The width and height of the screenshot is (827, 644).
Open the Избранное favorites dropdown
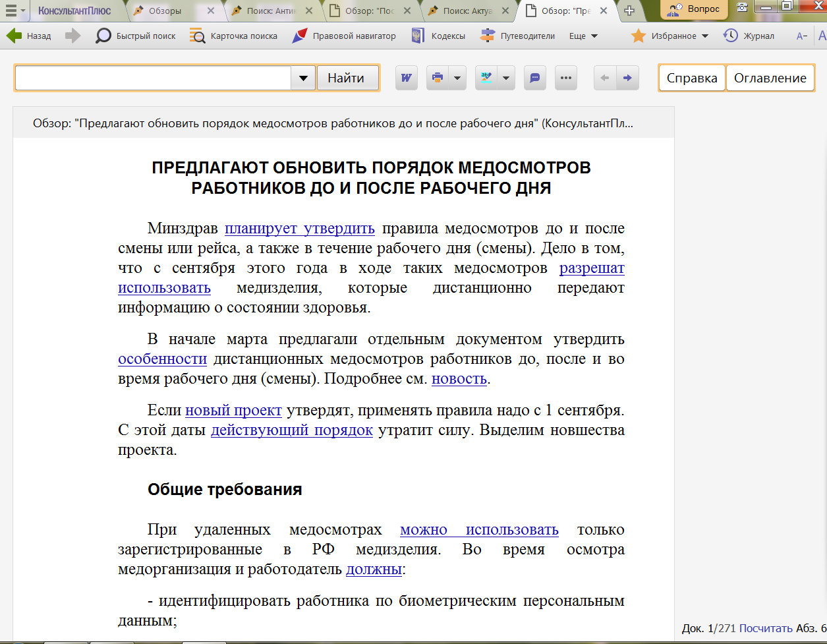click(x=670, y=36)
